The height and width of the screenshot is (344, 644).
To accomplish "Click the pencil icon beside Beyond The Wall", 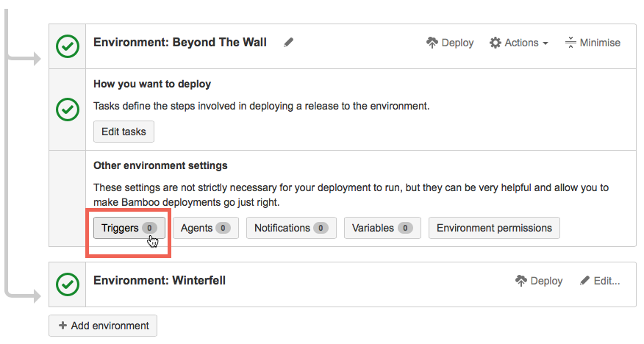I will (x=289, y=43).
